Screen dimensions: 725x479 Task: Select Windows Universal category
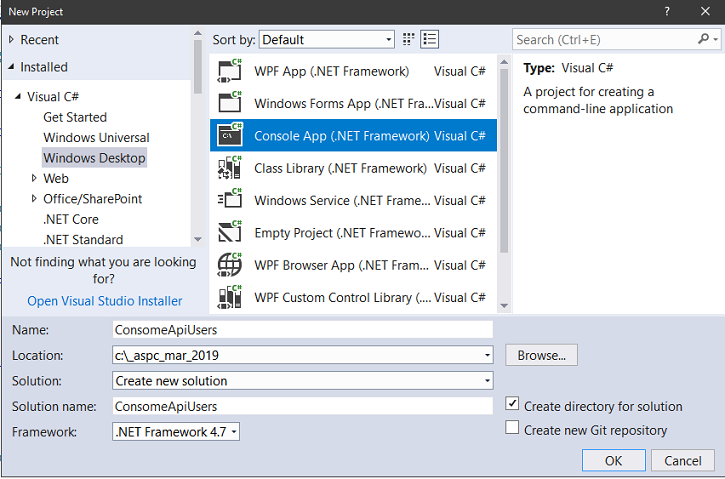pyautogui.click(x=96, y=137)
